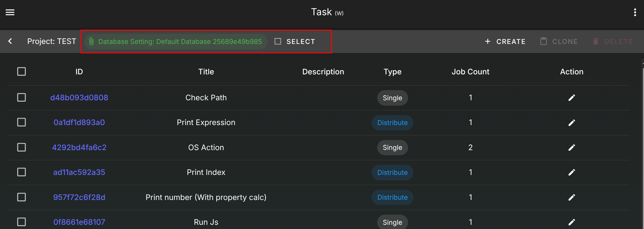The image size is (644, 229).
Task: Click the Database Setting chip
Action: click(x=176, y=42)
